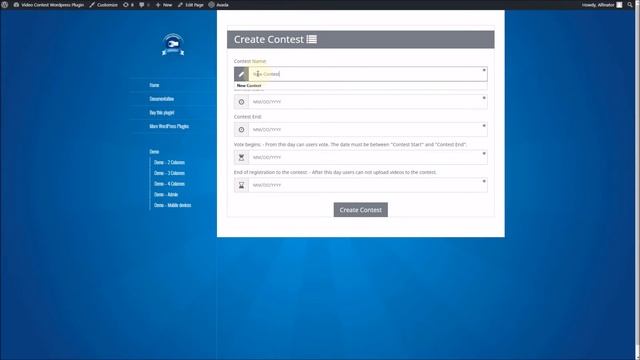Focus the Contest Name input field
This screenshot has width=640, height=360.
(368, 74)
